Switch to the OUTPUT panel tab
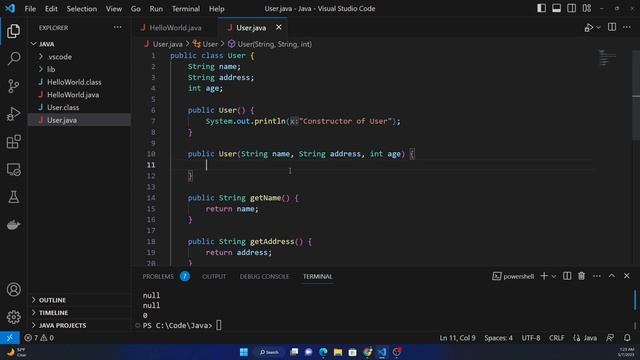 (x=214, y=276)
